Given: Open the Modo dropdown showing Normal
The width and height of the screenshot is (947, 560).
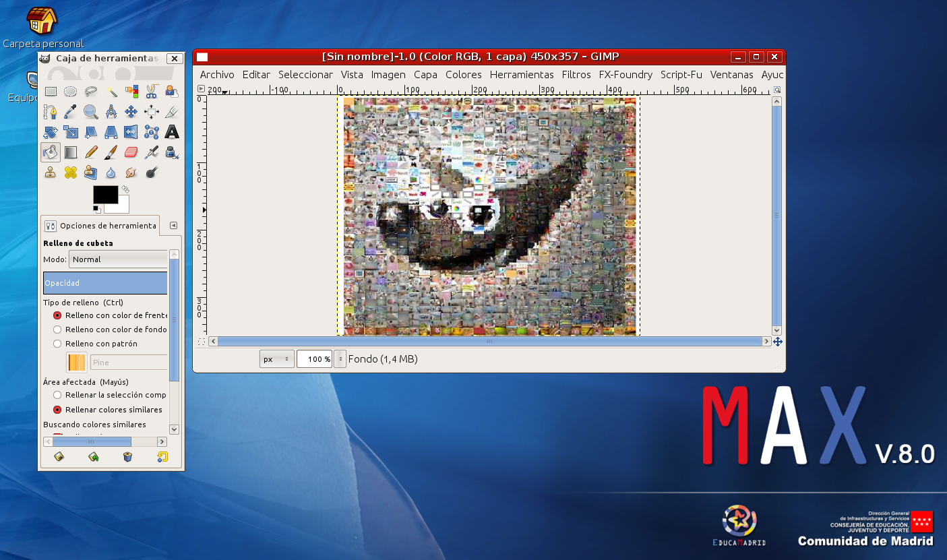Looking at the screenshot, I should click(119, 259).
